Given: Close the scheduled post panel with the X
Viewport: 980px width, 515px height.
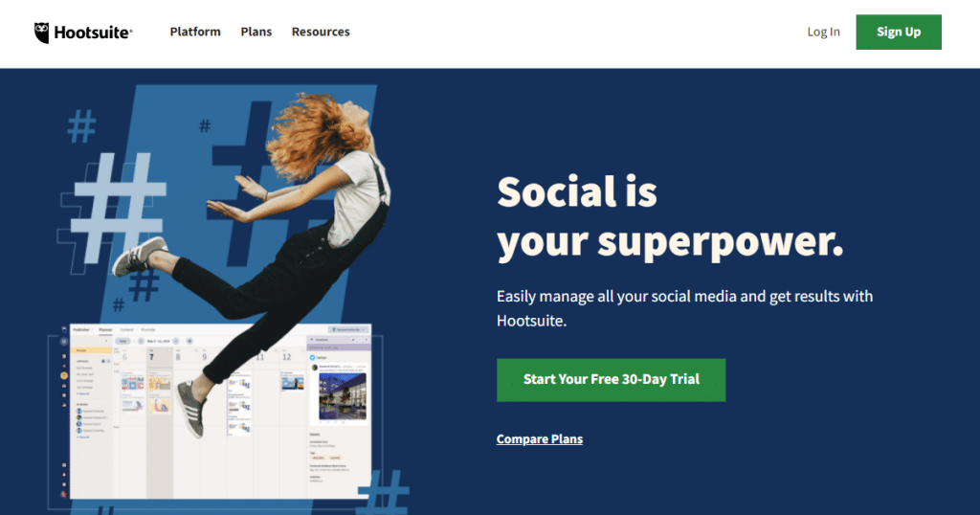Looking at the screenshot, I should [367, 340].
